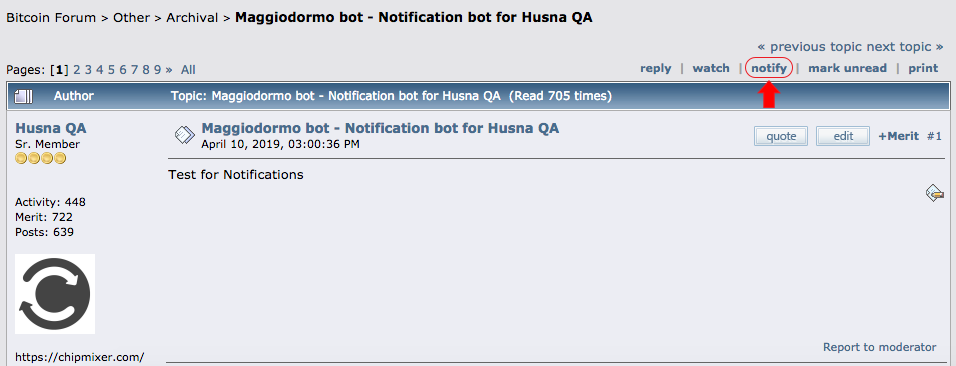Click the print link
The image size is (956, 366).
click(923, 68)
